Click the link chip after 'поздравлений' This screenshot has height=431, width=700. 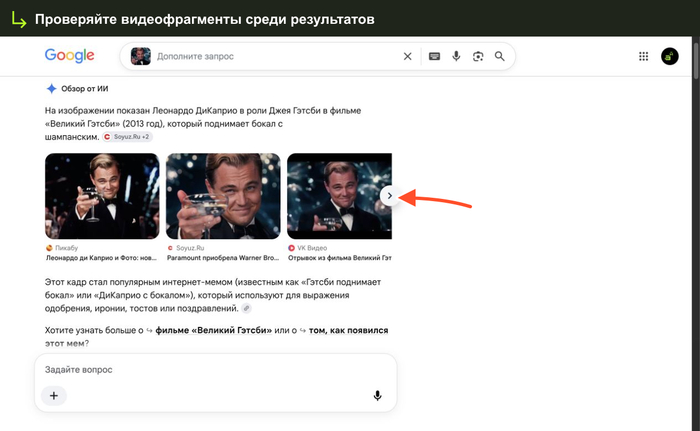[246, 308]
